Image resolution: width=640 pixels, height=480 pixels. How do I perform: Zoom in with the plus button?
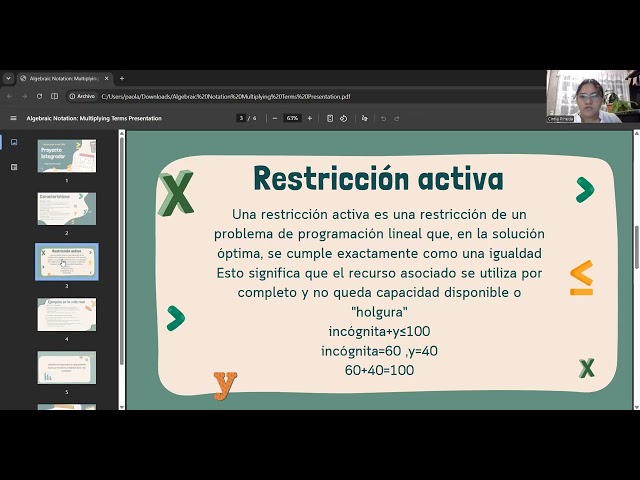tap(310, 118)
